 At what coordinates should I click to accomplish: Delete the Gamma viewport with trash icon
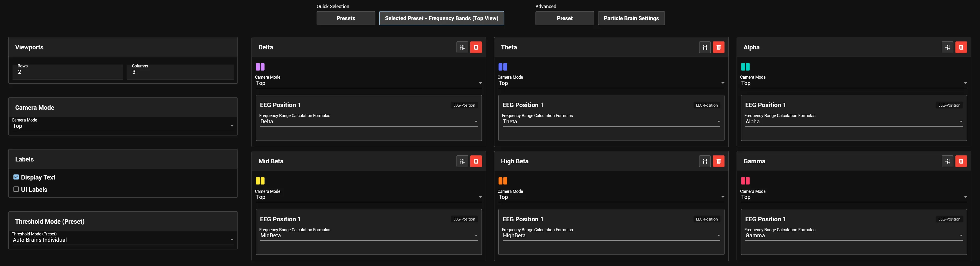961,161
